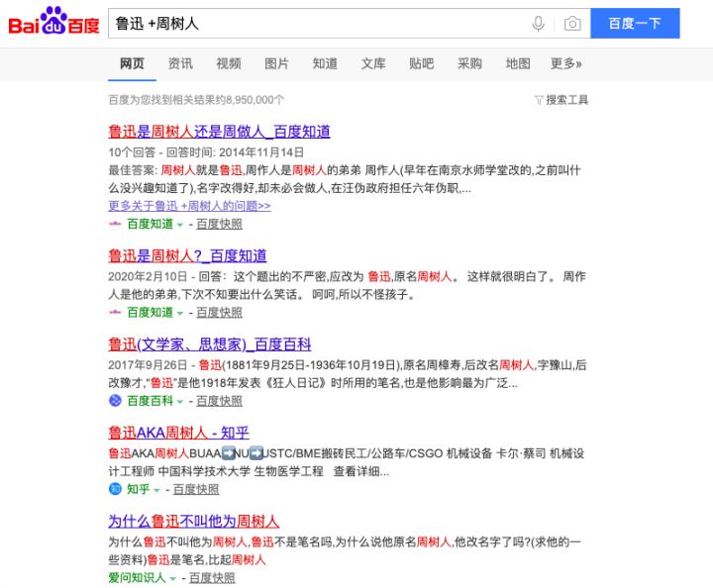713x588 pixels.
Task: Click Baidu Zhidao icon under first result
Action: [x=115, y=224]
